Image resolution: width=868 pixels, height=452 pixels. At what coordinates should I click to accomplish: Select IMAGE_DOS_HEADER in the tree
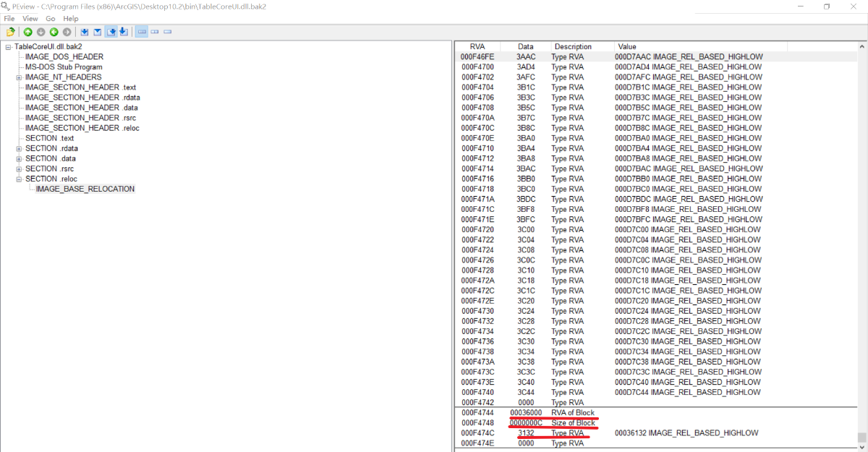click(64, 56)
